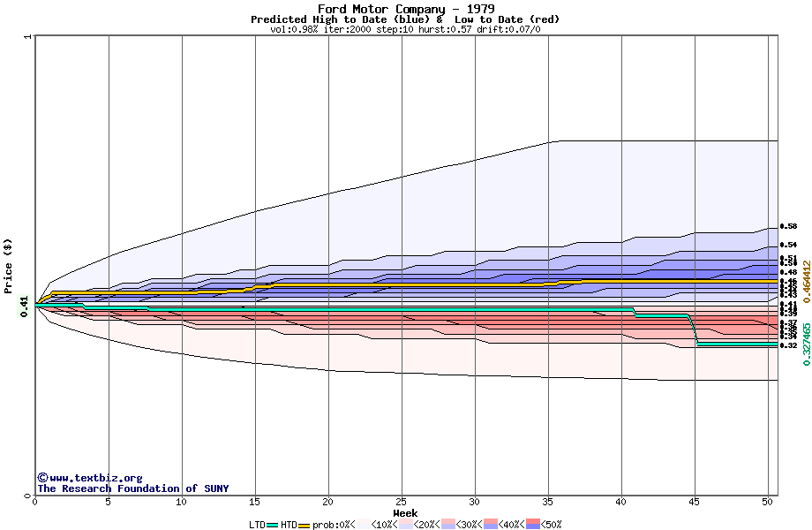Click the subtitle 'Predicted High to Date (blue) & Low to Date (red)'

[x=405, y=19]
